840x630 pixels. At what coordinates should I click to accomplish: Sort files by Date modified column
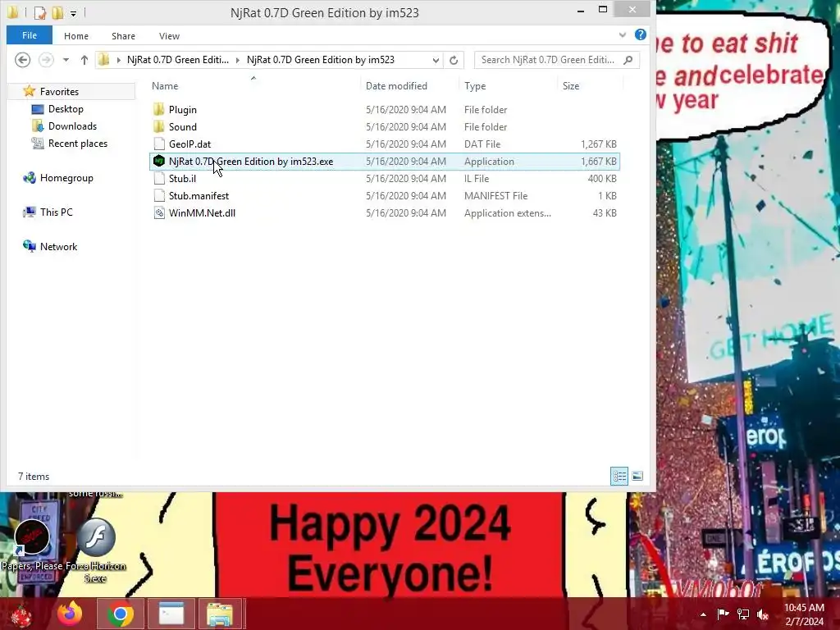pos(396,85)
